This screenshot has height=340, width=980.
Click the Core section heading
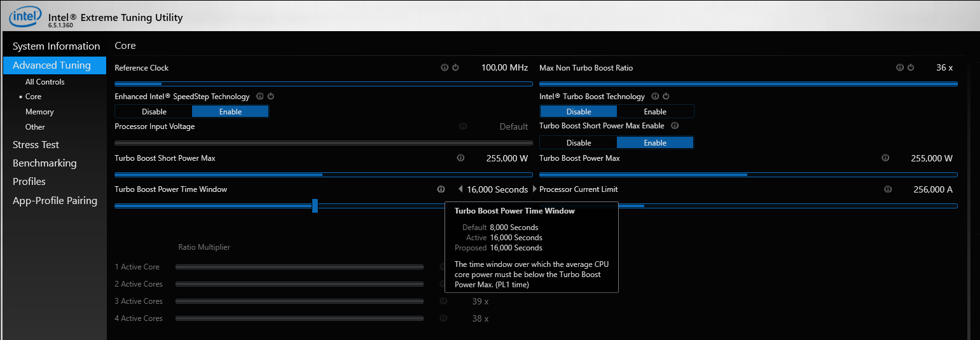(x=125, y=46)
